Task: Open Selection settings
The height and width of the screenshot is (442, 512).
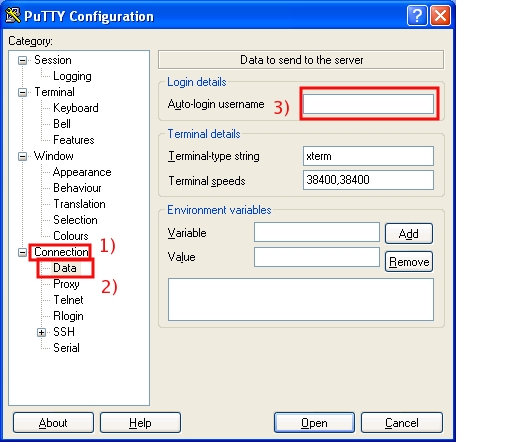Action: 75,220
